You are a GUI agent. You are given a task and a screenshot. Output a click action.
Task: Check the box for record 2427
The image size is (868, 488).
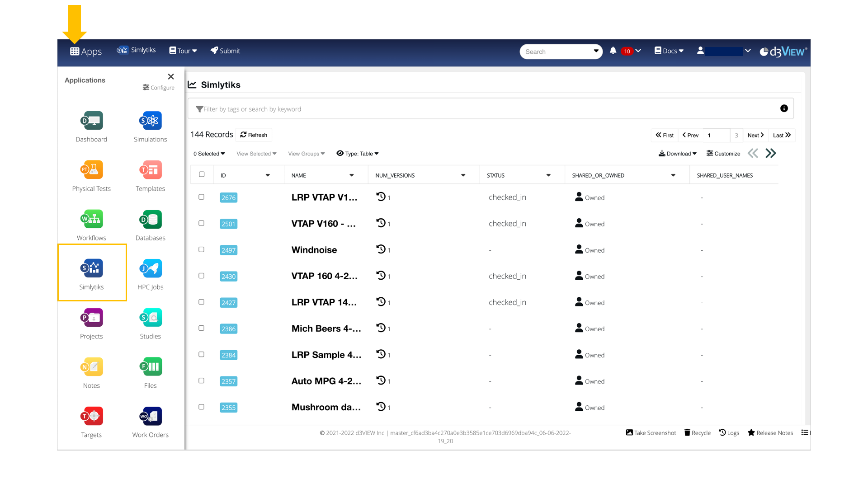pos(202,302)
